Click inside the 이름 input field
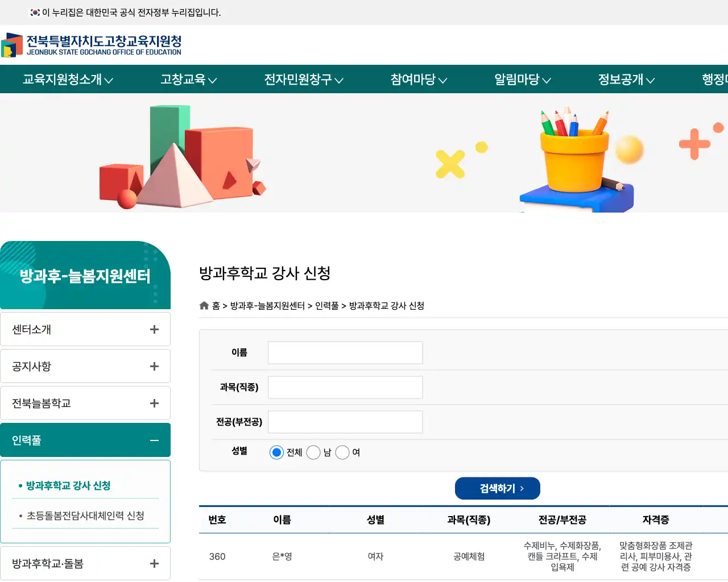This screenshot has width=728, height=582. tap(345, 352)
